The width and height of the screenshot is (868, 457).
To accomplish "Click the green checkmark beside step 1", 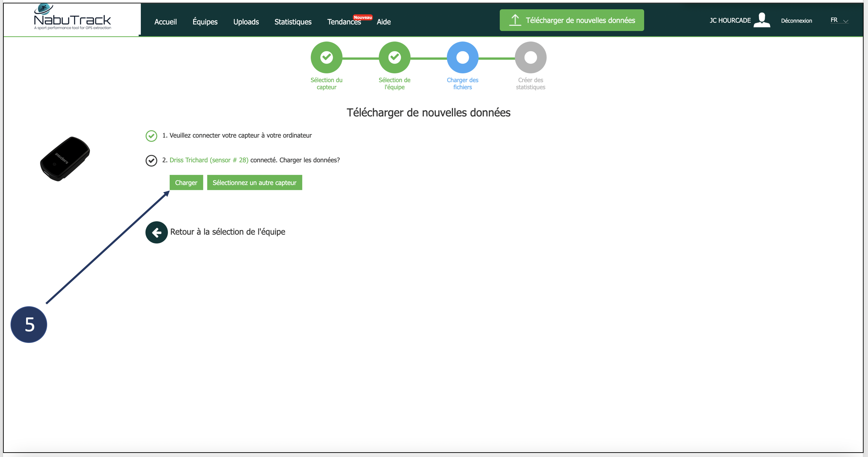I will pos(151,136).
